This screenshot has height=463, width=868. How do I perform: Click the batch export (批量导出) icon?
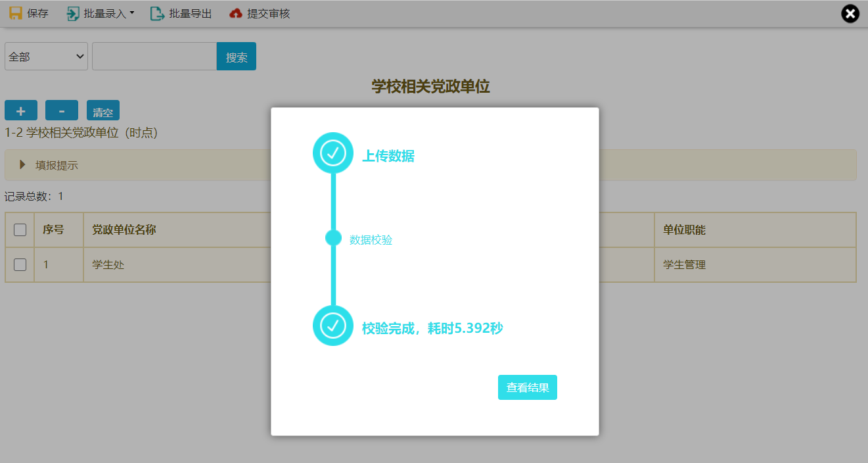pos(158,13)
